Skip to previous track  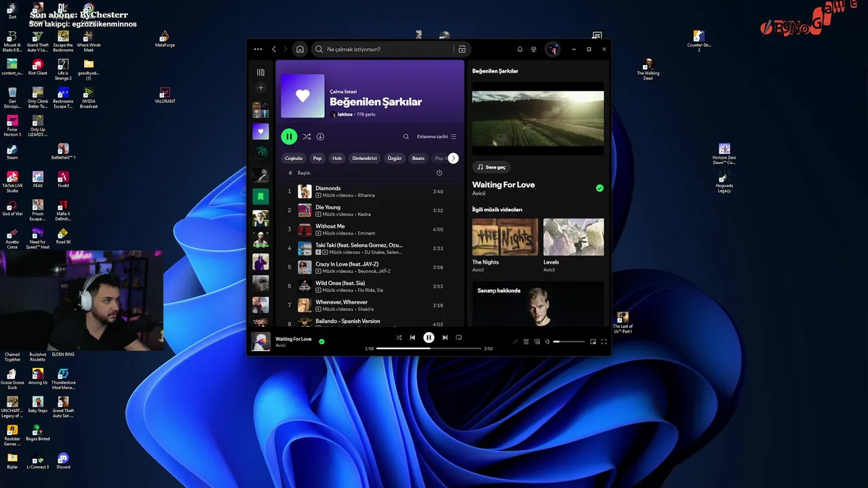[x=412, y=337]
